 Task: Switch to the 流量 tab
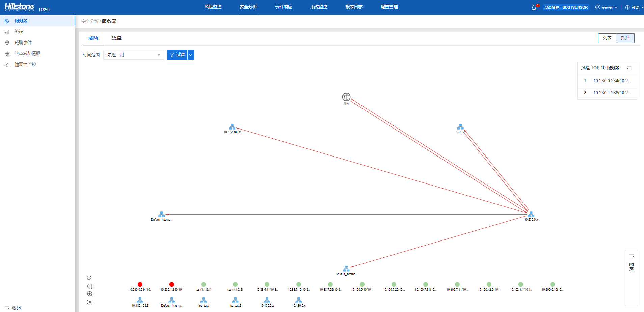tap(117, 38)
